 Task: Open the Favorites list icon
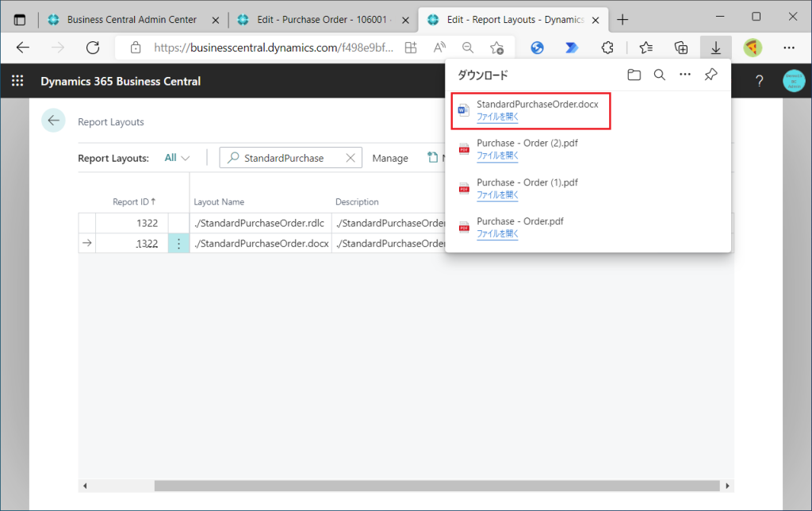[x=645, y=48]
